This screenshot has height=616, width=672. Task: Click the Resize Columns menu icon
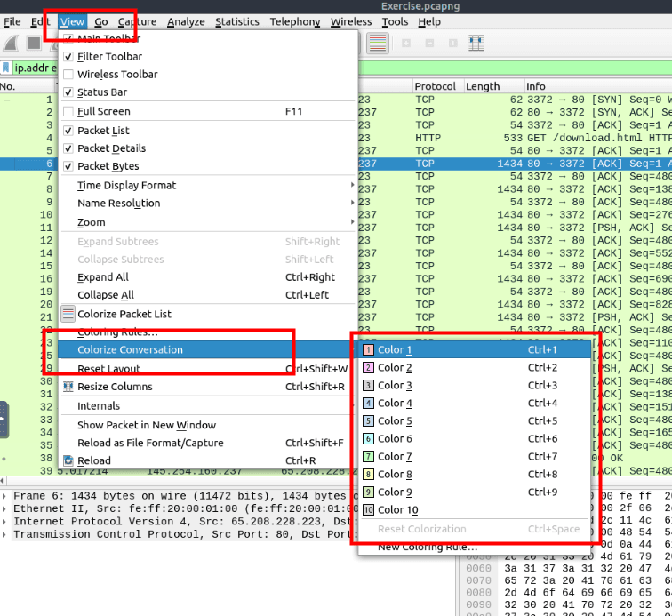[x=68, y=387]
